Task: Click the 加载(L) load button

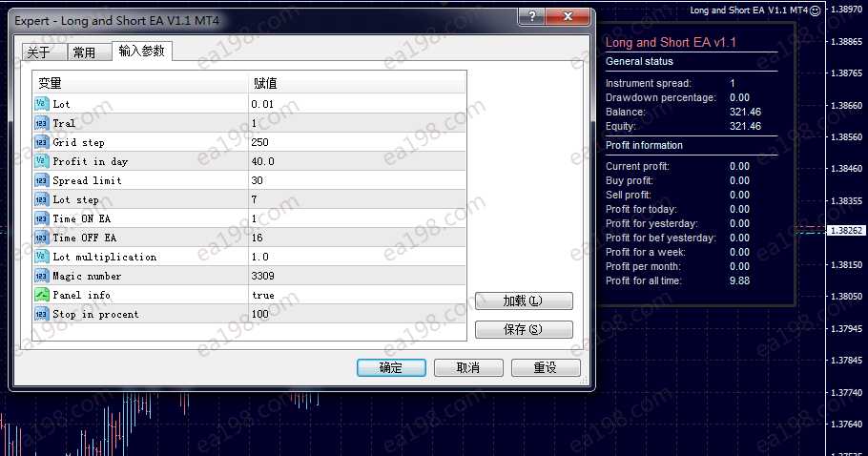Action: pos(524,301)
